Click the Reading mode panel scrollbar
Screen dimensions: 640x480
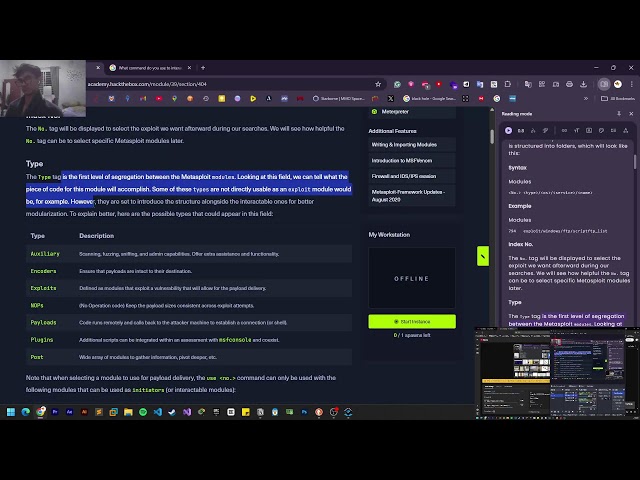pos(635,161)
